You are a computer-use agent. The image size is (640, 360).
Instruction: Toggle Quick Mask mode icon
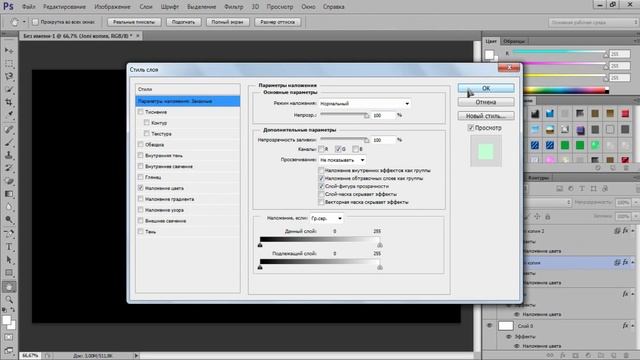click(x=9, y=338)
